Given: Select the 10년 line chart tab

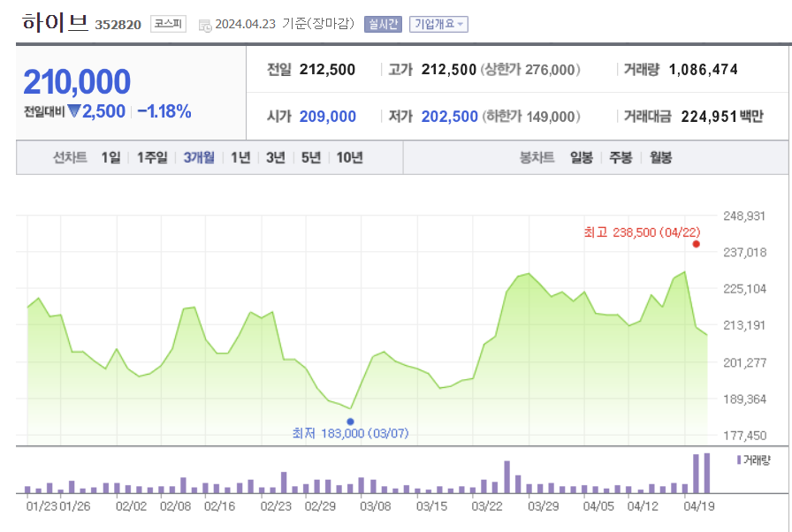Looking at the screenshot, I should [x=349, y=157].
